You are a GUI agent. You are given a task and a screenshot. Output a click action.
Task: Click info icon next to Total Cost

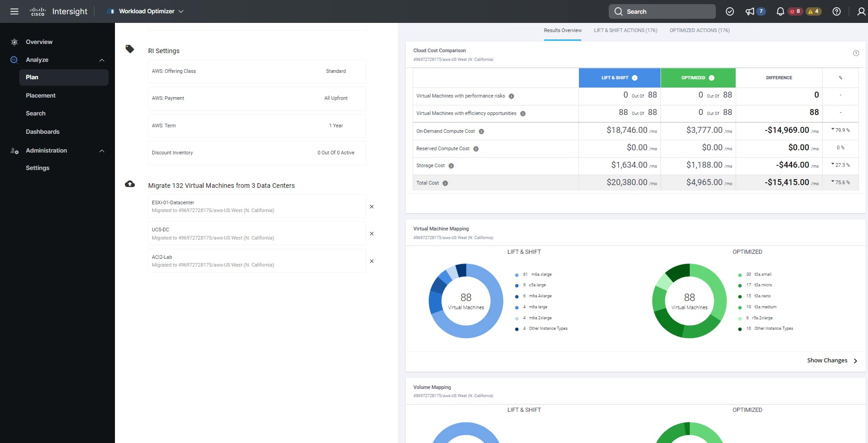[x=445, y=183]
